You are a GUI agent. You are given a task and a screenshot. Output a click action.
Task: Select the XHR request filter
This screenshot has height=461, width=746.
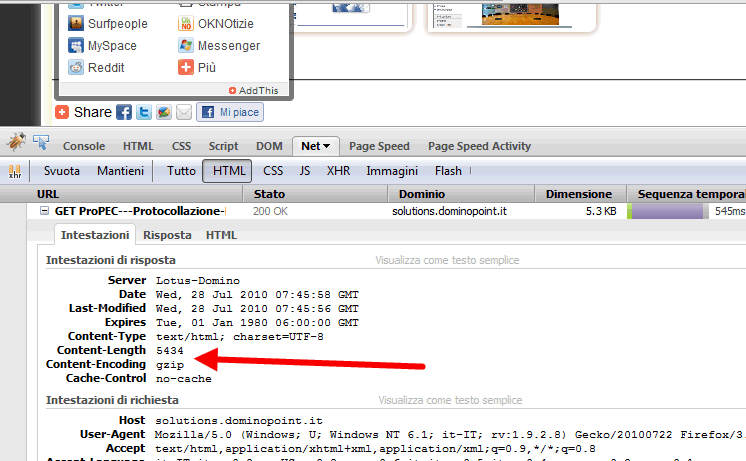coord(338,171)
